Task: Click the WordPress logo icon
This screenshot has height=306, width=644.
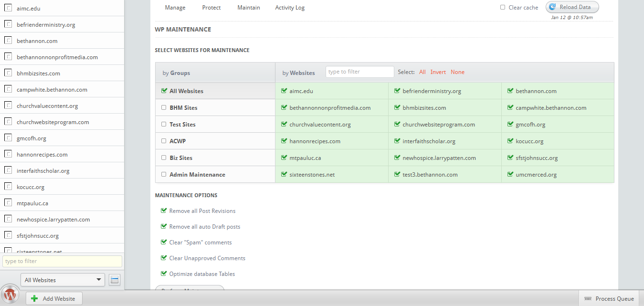Action: coord(10,295)
